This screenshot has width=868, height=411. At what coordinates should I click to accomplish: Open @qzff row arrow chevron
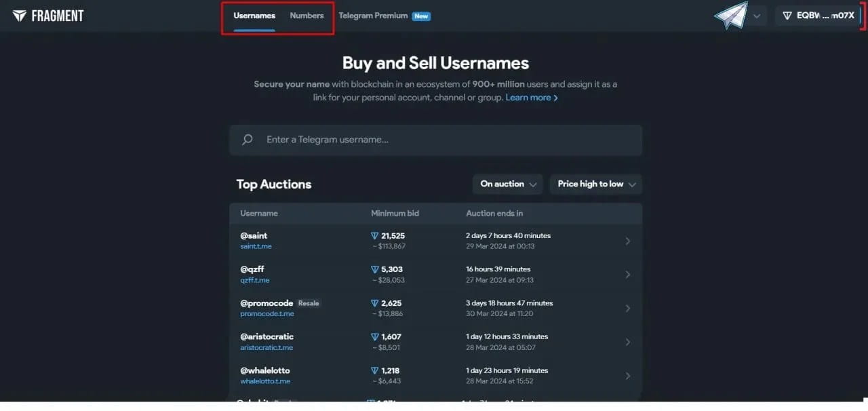[627, 275]
